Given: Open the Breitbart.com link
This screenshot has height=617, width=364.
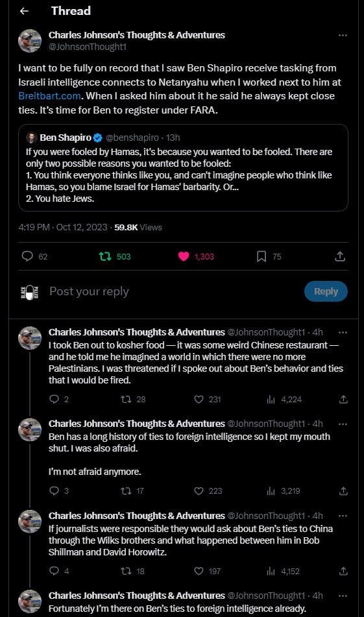Looking at the screenshot, I should tap(49, 96).
